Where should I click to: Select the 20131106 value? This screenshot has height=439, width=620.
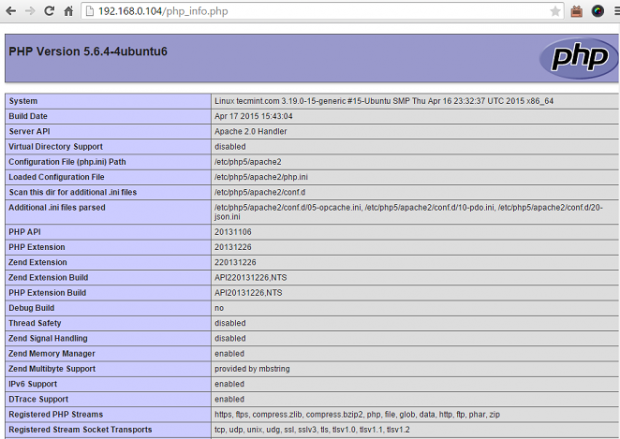coord(232,232)
